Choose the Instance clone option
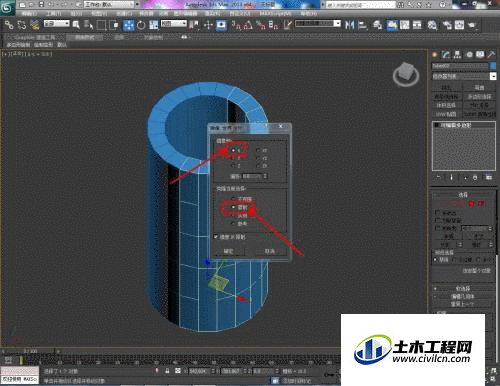500x386 pixels. [234, 216]
